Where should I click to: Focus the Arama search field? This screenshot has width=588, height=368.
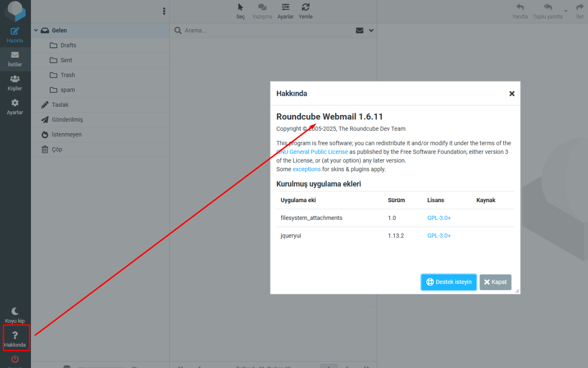(x=267, y=30)
